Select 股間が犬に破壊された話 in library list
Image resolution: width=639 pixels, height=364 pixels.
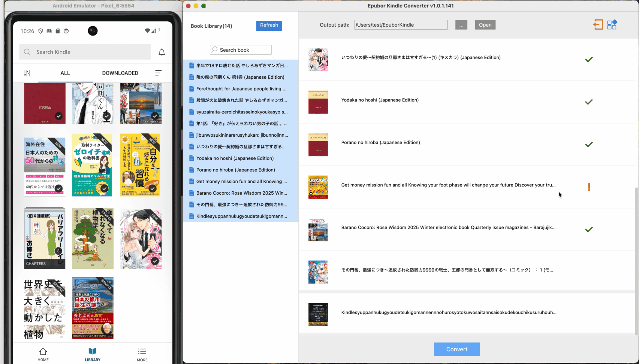[x=241, y=100]
